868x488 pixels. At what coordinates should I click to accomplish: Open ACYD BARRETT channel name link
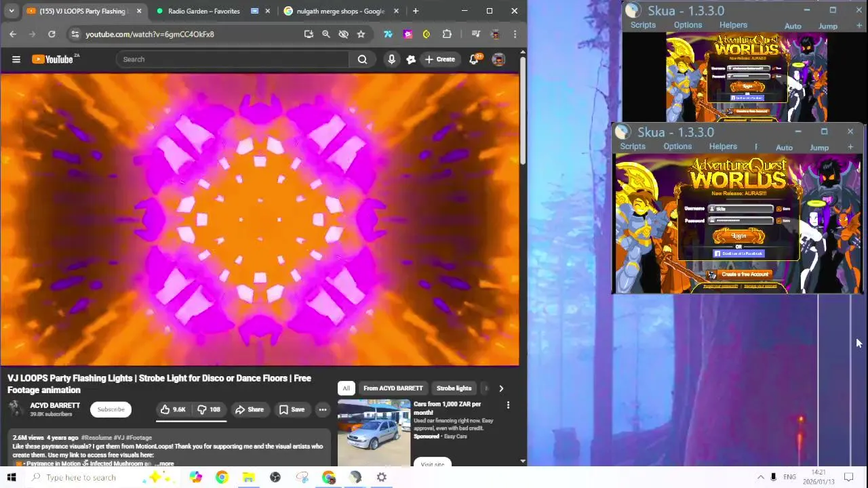55,405
